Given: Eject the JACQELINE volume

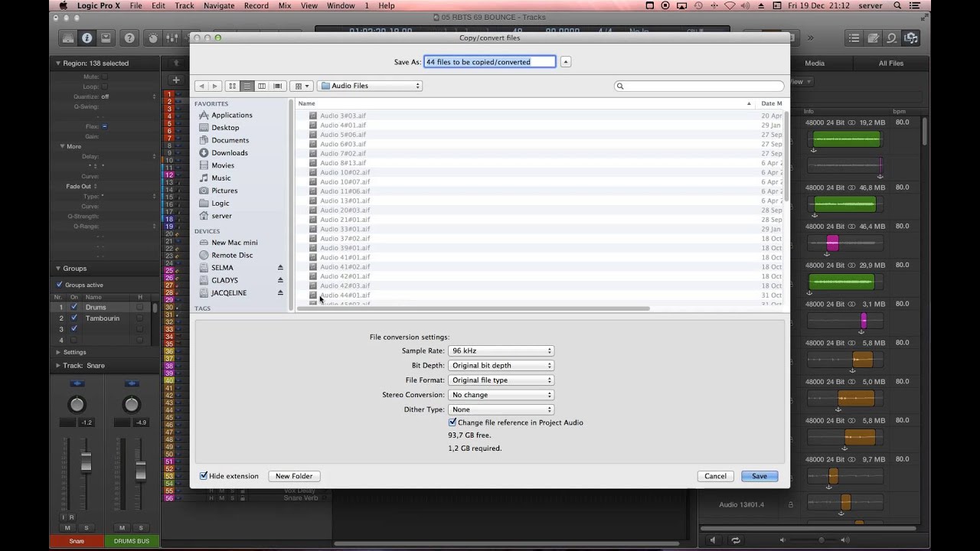Looking at the screenshot, I should pyautogui.click(x=280, y=293).
